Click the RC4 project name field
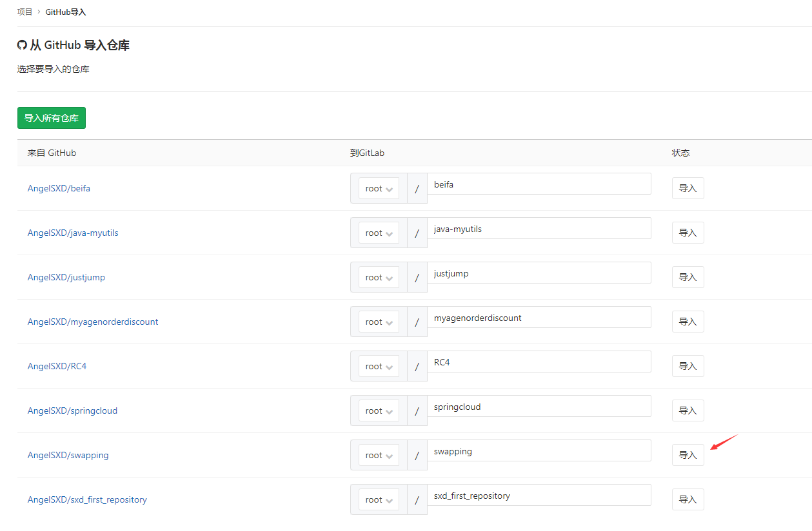The height and width of the screenshot is (531, 812). point(539,362)
